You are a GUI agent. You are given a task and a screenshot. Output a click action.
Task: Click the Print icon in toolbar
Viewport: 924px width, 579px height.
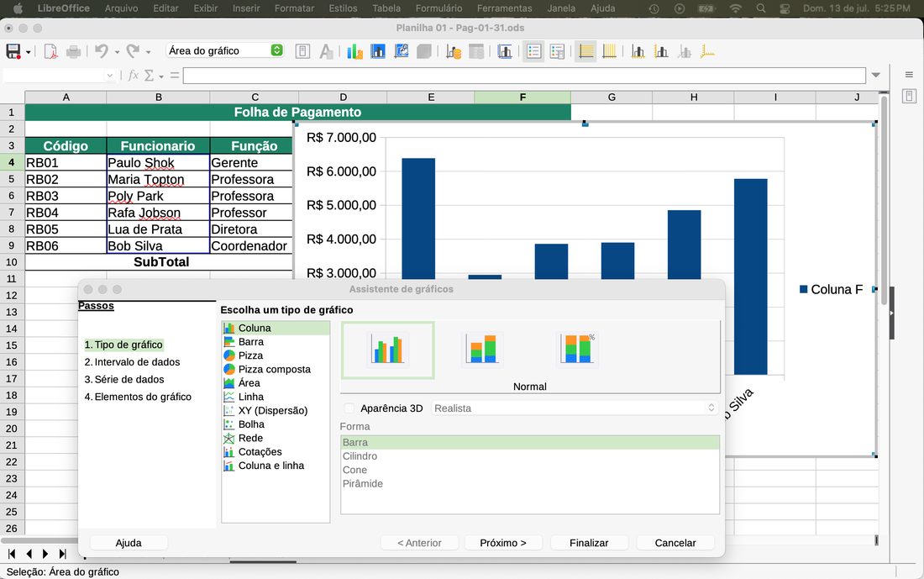[74, 51]
